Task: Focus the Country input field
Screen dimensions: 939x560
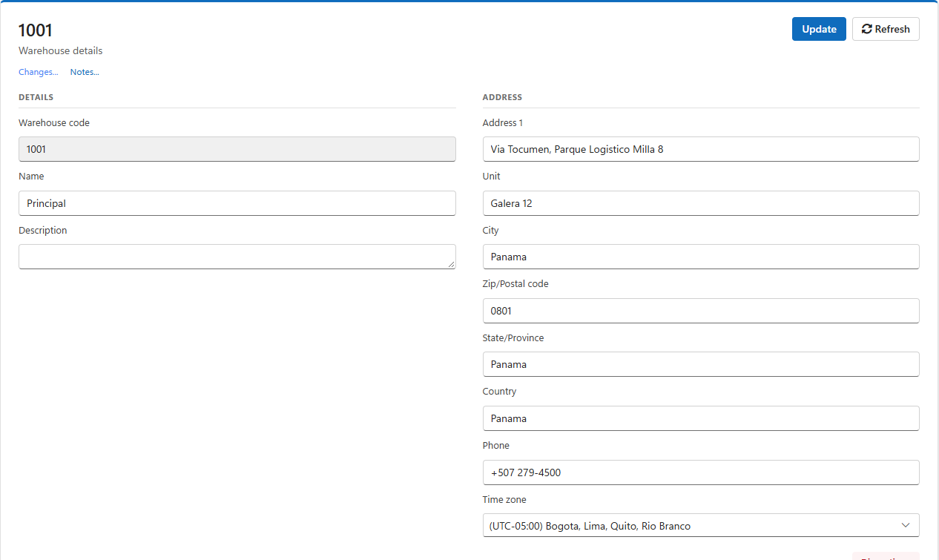Action: pos(701,418)
